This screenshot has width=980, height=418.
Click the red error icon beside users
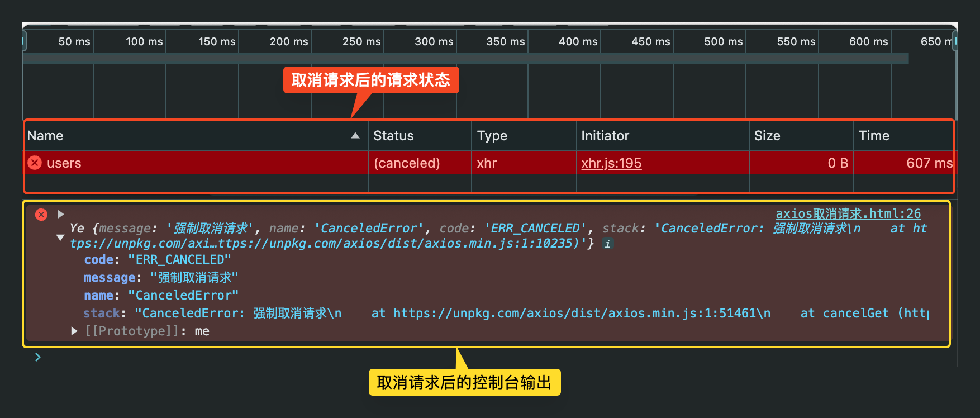(x=35, y=163)
